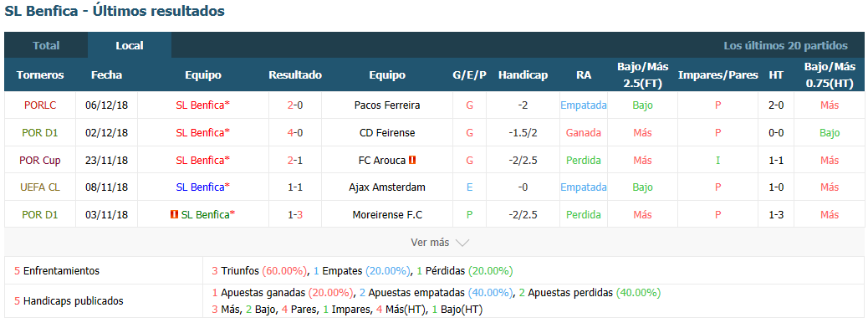The width and height of the screenshot is (868, 323).
Task: Select the Local tab
Action: pos(130,45)
